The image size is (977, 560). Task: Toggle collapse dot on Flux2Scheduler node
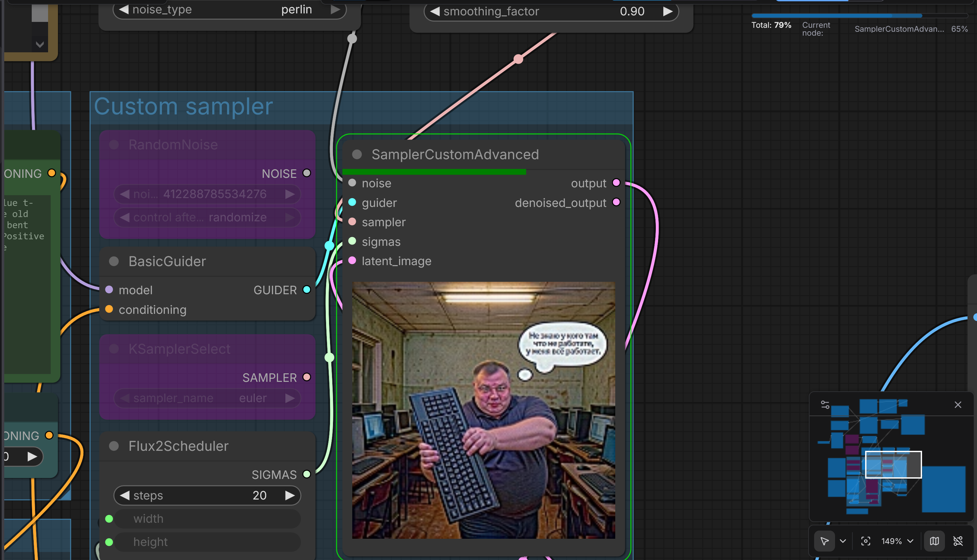click(x=114, y=446)
